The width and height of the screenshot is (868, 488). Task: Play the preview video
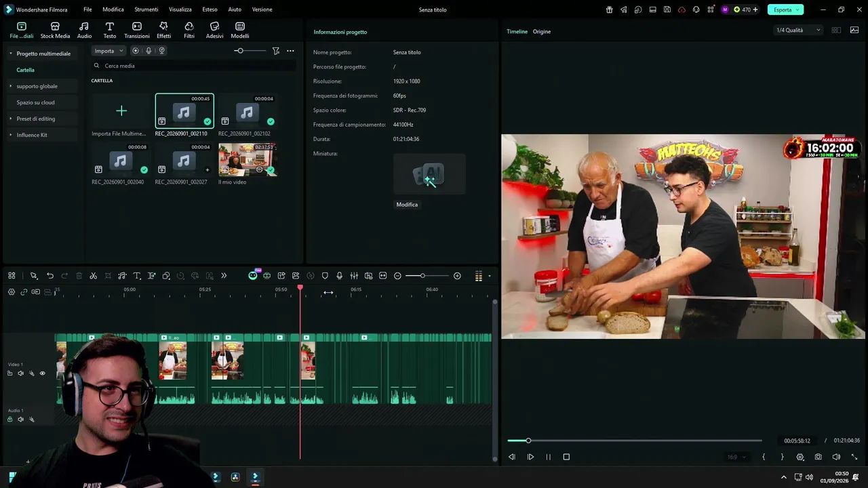[530, 457]
